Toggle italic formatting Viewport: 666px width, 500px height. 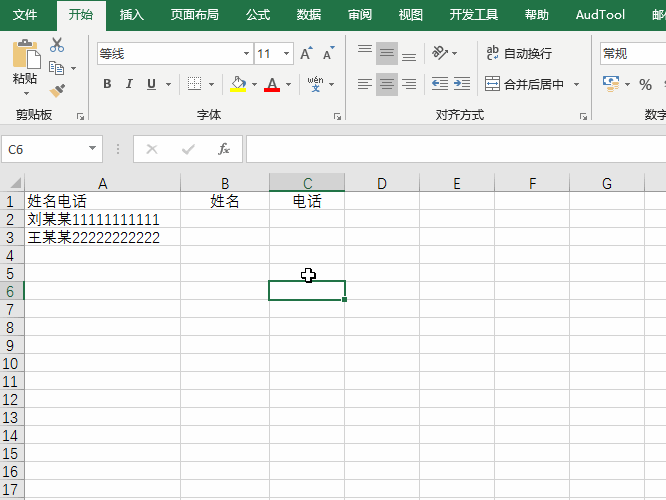pyautogui.click(x=129, y=84)
